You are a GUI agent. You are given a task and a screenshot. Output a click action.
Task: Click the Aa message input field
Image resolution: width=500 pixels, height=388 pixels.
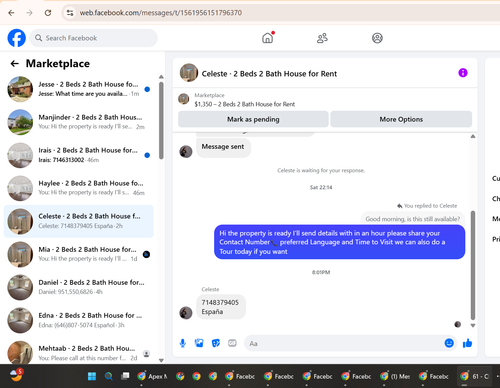[343, 343]
